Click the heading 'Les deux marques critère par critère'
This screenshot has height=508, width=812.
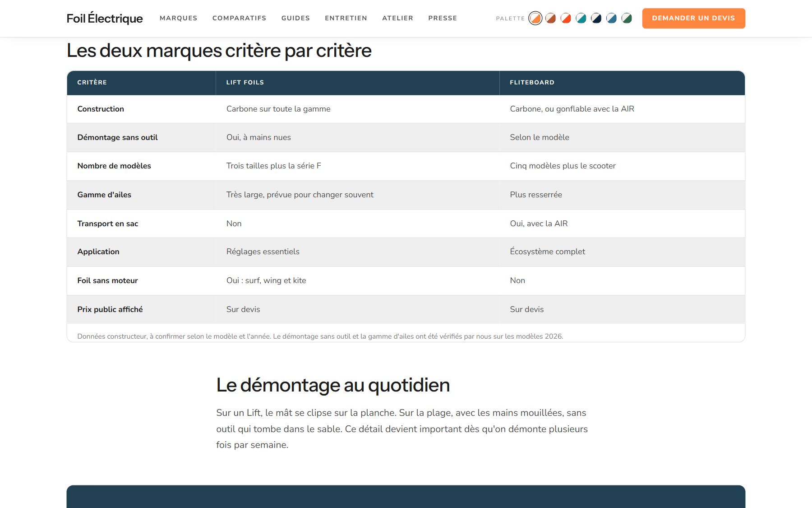point(219,51)
